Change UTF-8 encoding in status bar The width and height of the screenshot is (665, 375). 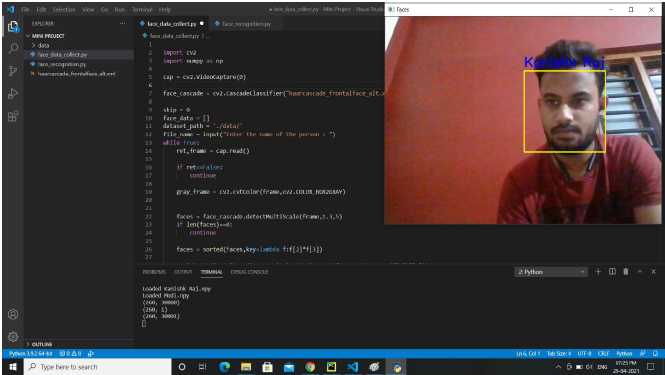tap(584, 353)
